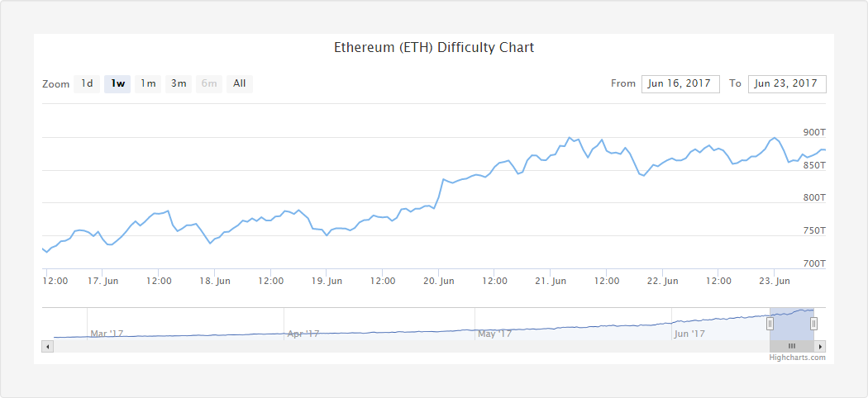
Task: Click the 23. Jun axis label
Action: (x=774, y=282)
